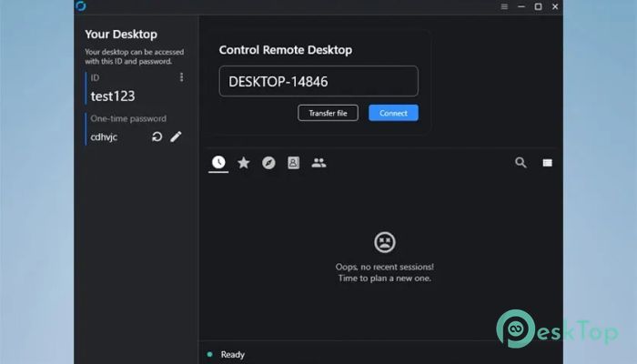637x364 pixels.
Task: Click the Ready status text
Action: (233, 355)
